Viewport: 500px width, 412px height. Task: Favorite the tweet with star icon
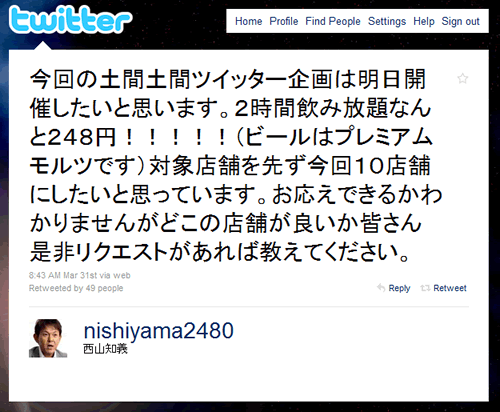tap(462, 79)
